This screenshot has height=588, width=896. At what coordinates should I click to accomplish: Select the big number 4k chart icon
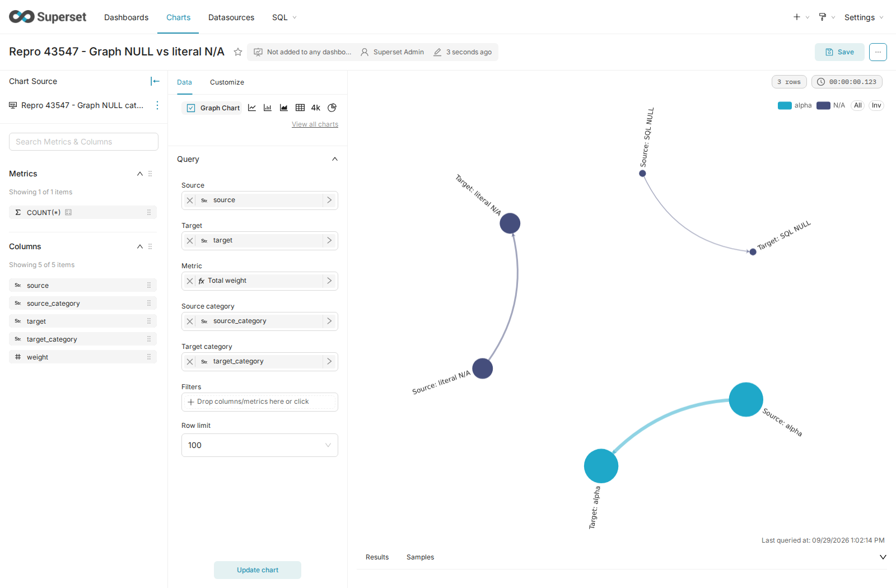(316, 108)
